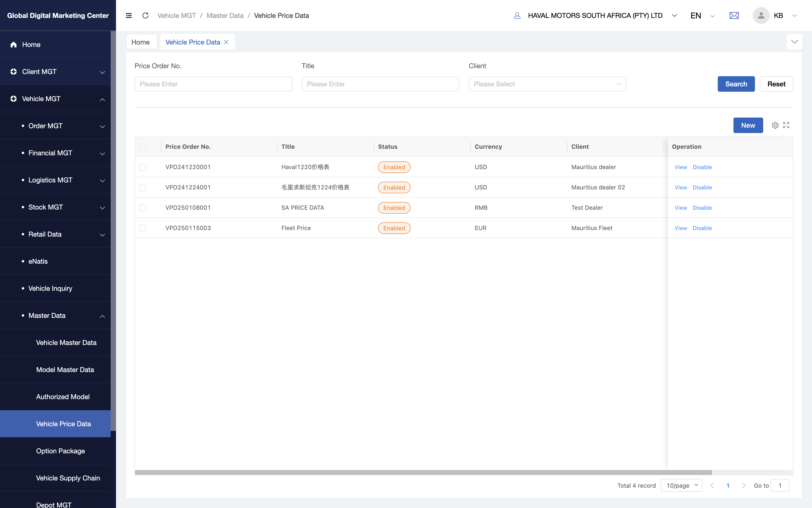Click the sidebar vertical scrollbar
The width and height of the screenshot is (812, 508).
113,231
